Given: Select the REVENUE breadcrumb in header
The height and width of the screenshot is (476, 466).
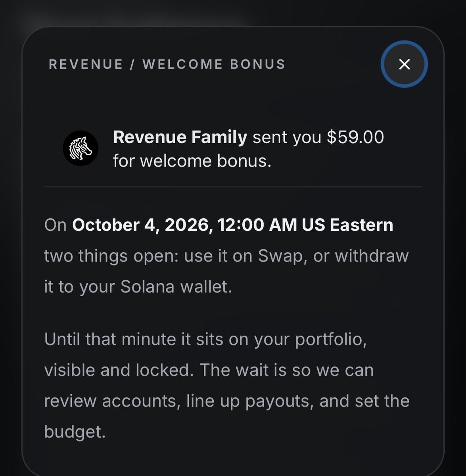Looking at the screenshot, I should click(86, 64).
